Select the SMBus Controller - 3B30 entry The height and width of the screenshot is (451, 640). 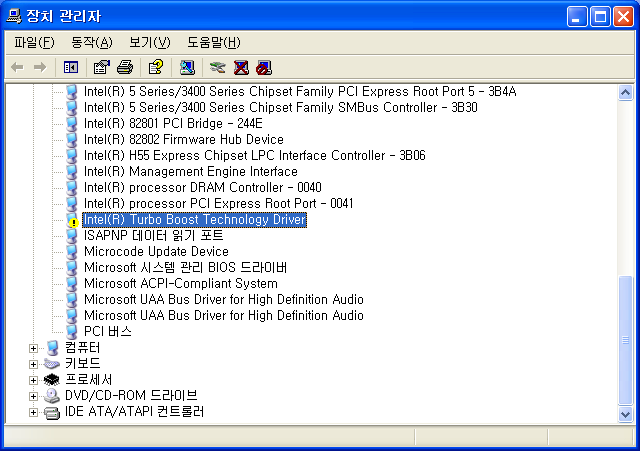point(280,108)
